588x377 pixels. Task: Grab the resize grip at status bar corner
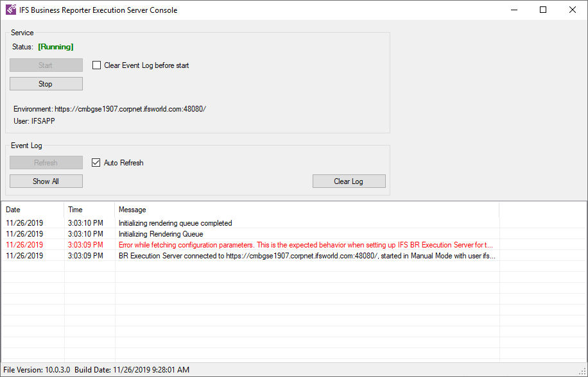point(582,372)
